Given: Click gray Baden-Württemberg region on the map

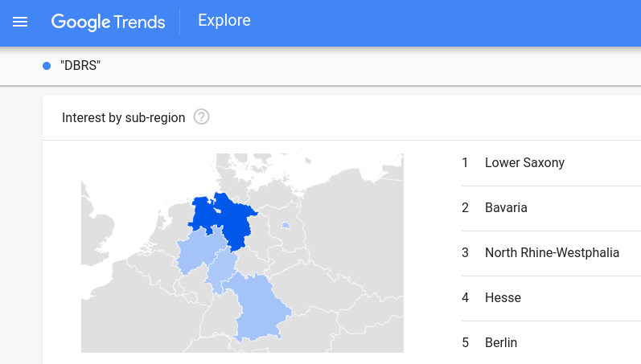Looking at the screenshot, I should point(215,321).
